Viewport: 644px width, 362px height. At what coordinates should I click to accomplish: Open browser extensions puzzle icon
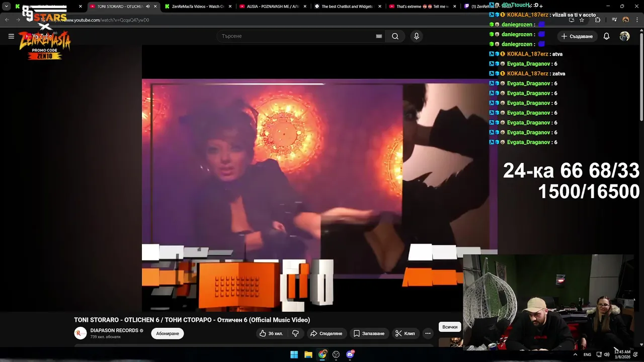coord(598,20)
